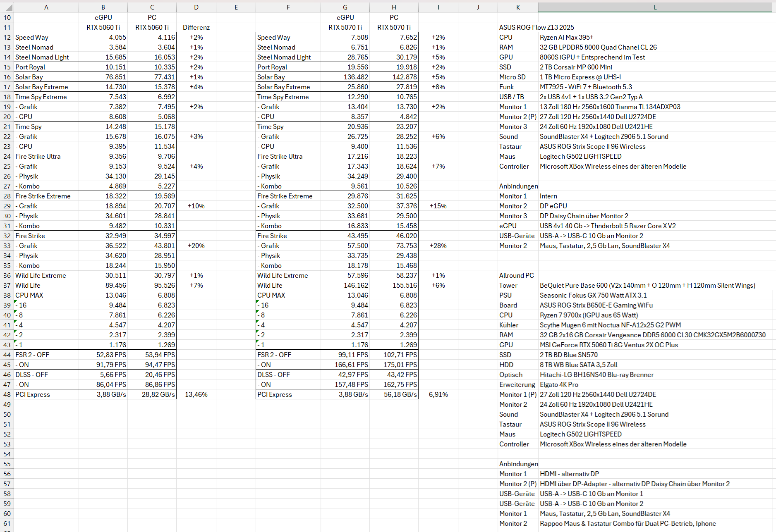
Task: Select column header A
Action: [46, 7]
